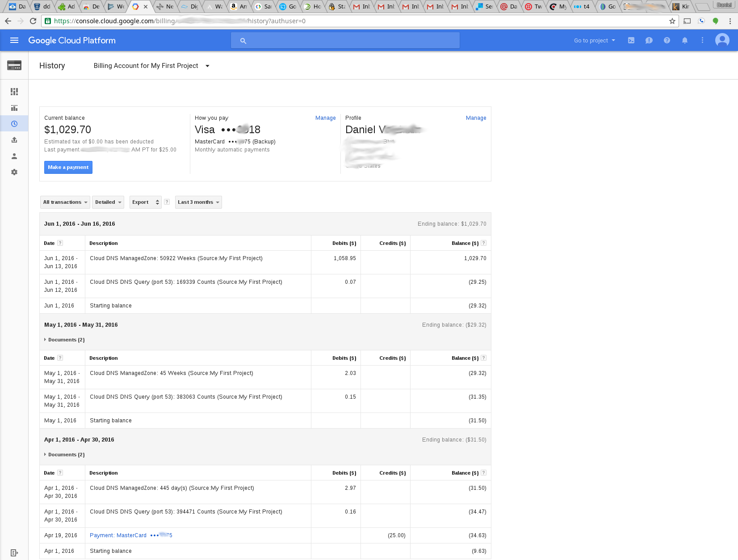Open the billing Overview dashboard icon

pos(14,92)
